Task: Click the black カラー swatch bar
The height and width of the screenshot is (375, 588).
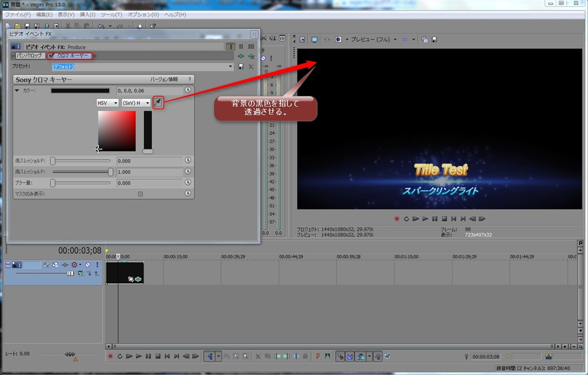Action: pyautogui.click(x=80, y=90)
